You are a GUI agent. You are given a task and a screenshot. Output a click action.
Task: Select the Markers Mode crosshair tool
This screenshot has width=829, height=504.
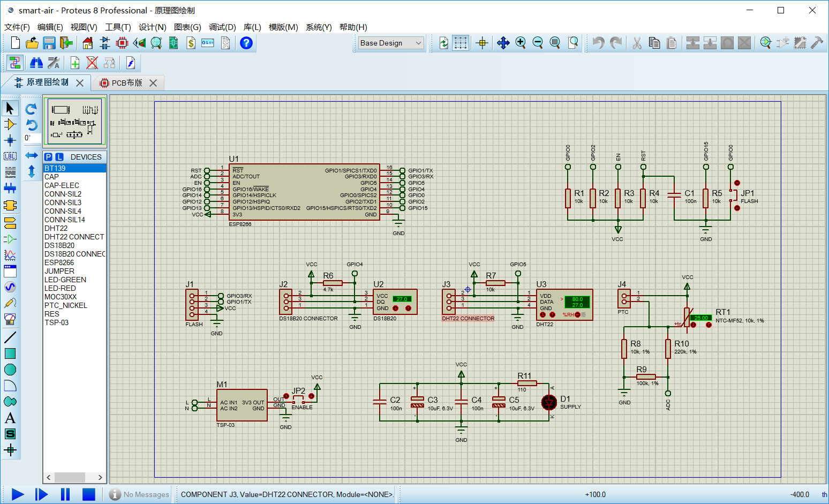[x=10, y=450]
